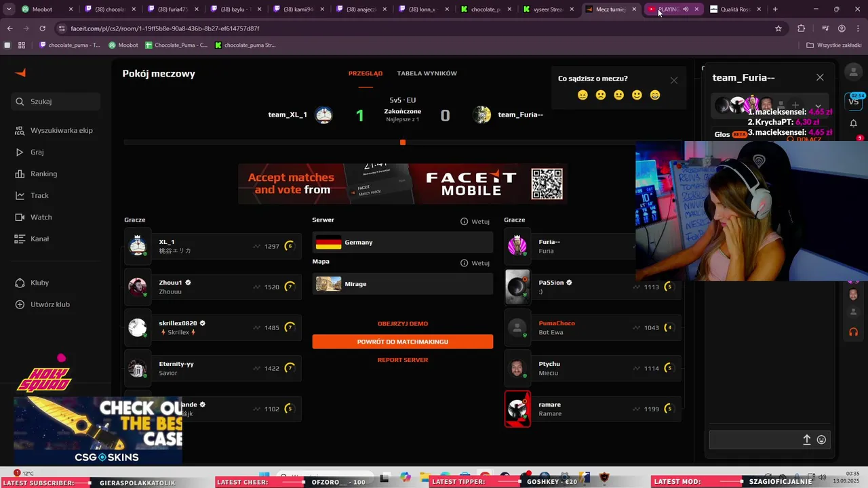Click the plus icon to add member in team chat

tap(795, 106)
